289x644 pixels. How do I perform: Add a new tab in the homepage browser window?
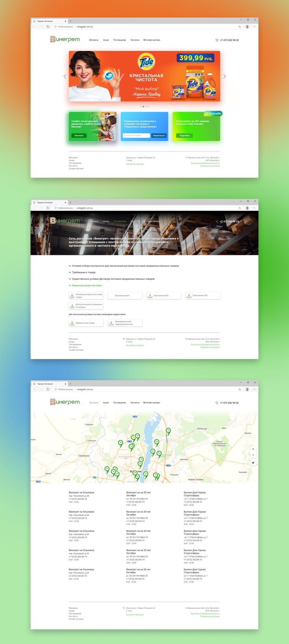70,21
